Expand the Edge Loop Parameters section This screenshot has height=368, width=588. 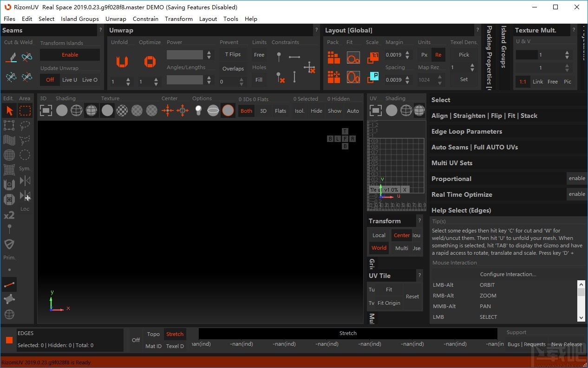(x=466, y=131)
